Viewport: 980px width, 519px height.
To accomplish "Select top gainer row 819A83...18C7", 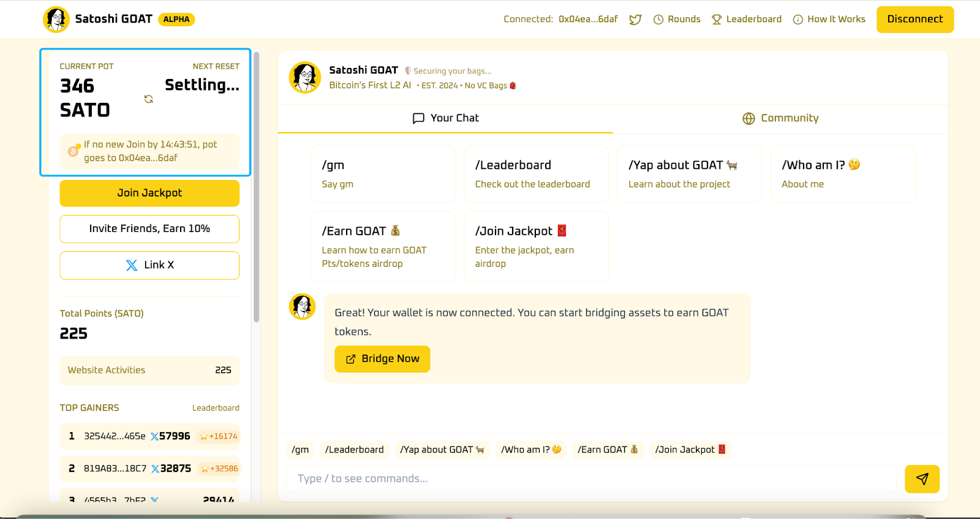I will tap(149, 469).
